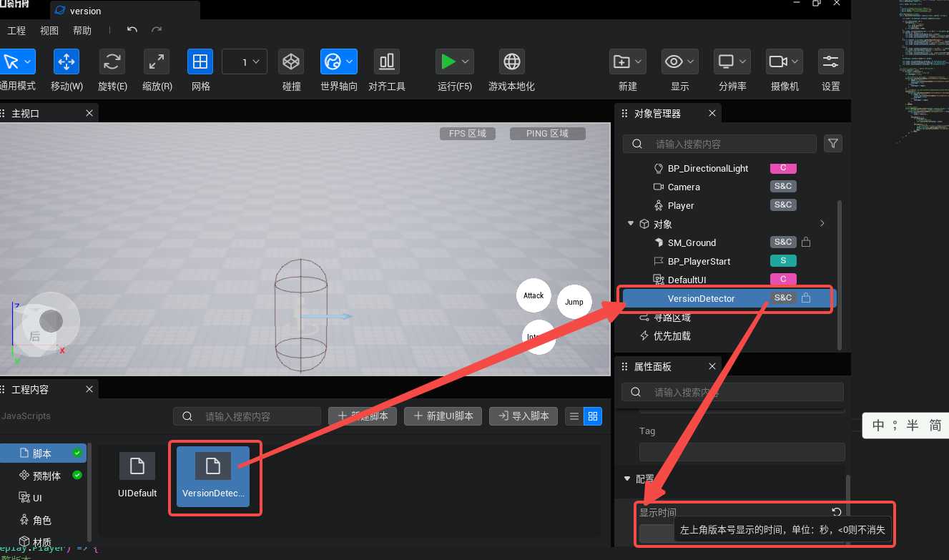Image resolution: width=949 pixels, height=560 pixels.
Task: Click the object manager search field
Action: [719, 144]
